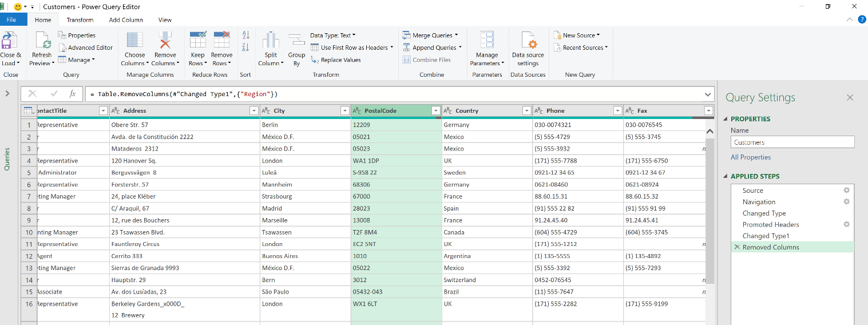This screenshot has width=868, height=325.
Task: Edit the query Name field
Action: click(x=792, y=142)
